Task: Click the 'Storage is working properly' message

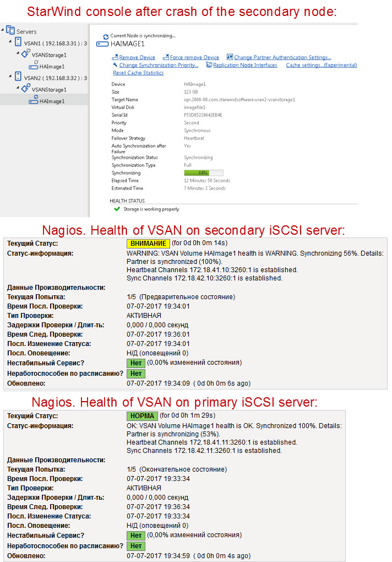Action: point(151,209)
